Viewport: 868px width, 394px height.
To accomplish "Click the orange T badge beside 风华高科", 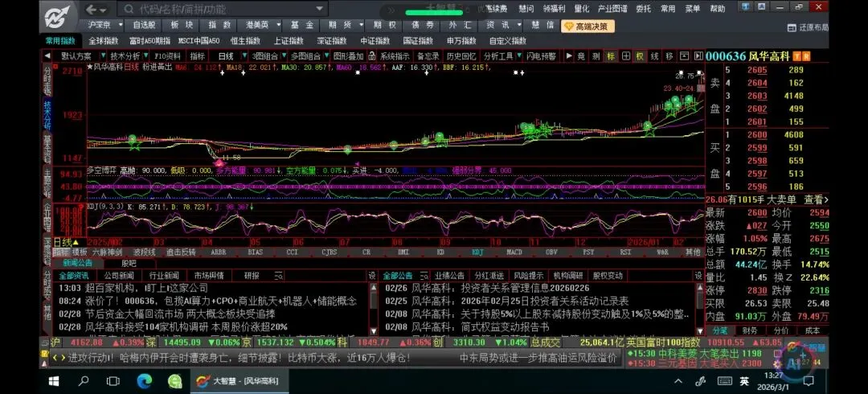I will click(796, 56).
